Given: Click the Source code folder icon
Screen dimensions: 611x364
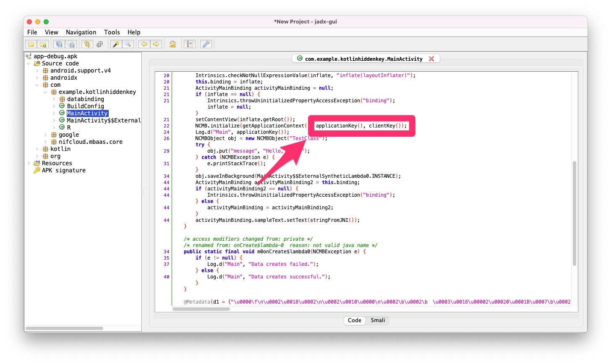Looking at the screenshot, I should 37,64.
